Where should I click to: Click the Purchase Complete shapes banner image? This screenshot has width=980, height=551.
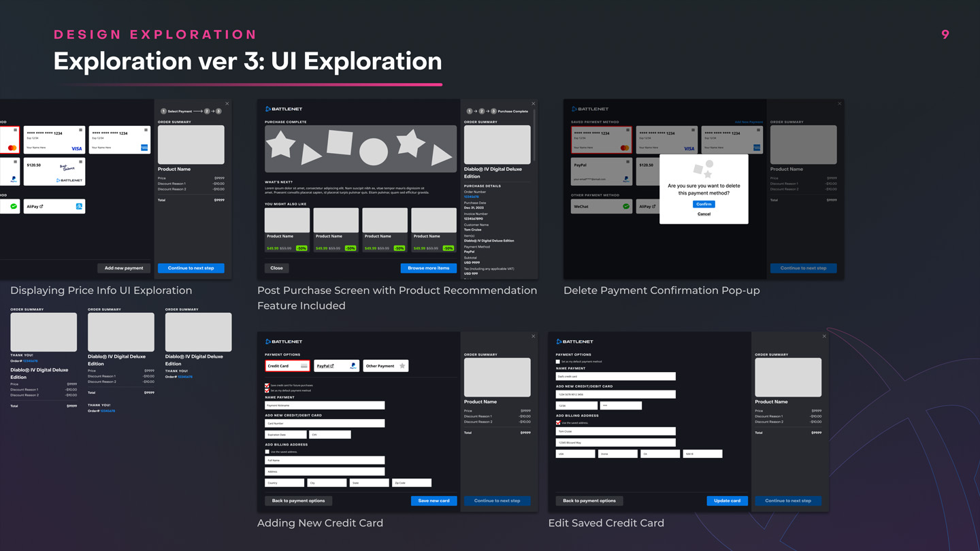pyautogui.click(x=361, y=149)
